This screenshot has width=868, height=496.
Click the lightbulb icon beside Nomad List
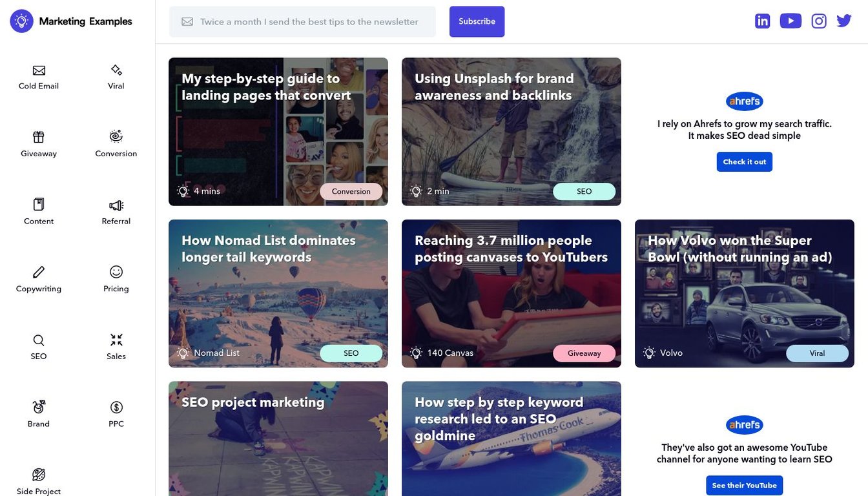pyautogui.click(x=183, y=353)
